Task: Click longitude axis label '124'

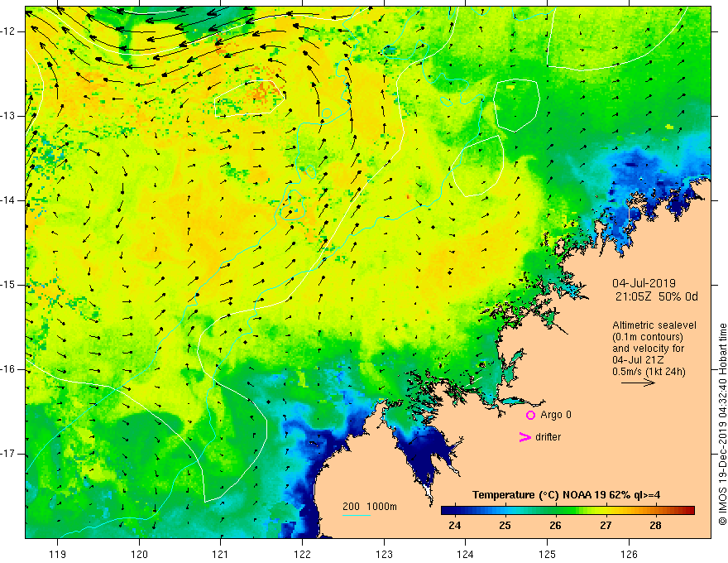Action: (x=466, y=554)
